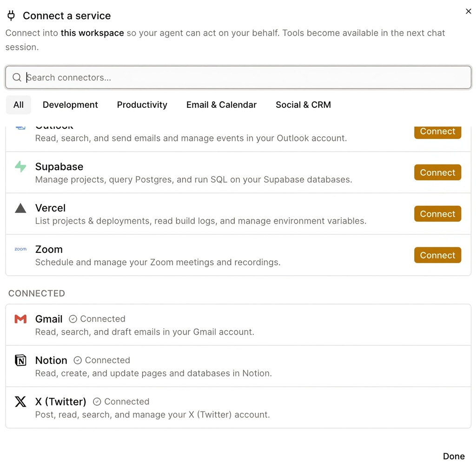Click the Vercel triangle icon
The height and width of the screenshot is (476, 476).
pyautogui.click(x=20, y=208)
